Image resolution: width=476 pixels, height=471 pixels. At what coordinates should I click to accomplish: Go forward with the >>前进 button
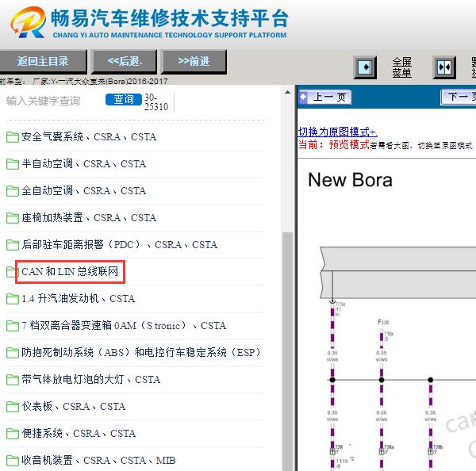(194, 62)
